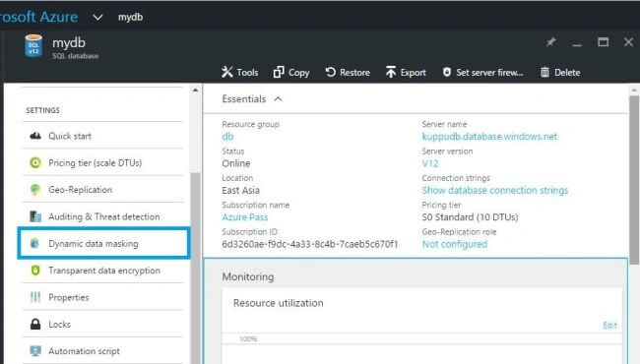Open Set server firewall shield icon
Viewport: 640px width, 364px height.
[447, 72]
